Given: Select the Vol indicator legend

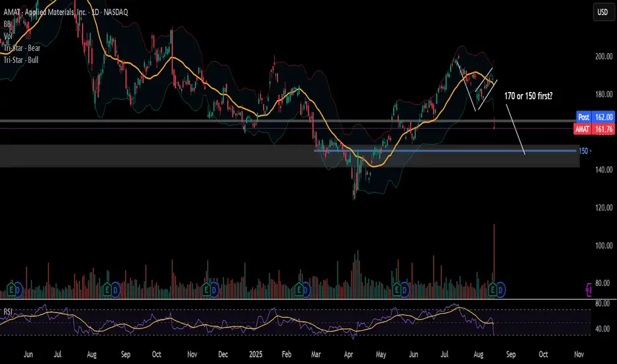Looking at the screenshot, I should click(x=8, y=36).
